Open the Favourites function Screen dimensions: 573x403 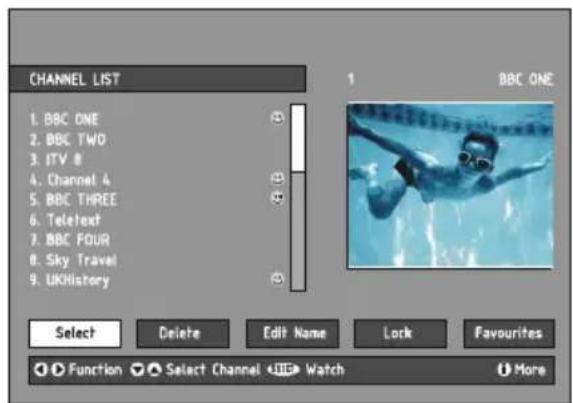(509, 333)
